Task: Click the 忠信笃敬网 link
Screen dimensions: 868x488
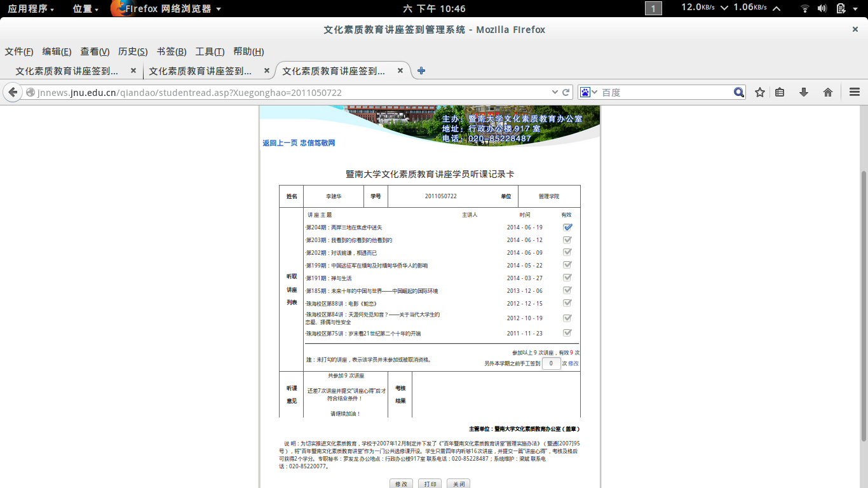Action: coord(317,143)
